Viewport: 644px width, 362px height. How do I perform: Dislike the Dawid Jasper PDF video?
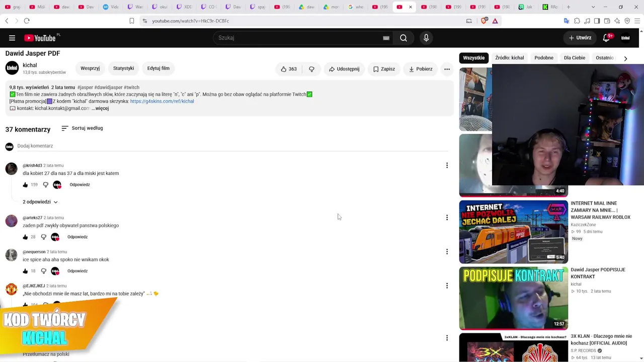[x=311, y=69]
